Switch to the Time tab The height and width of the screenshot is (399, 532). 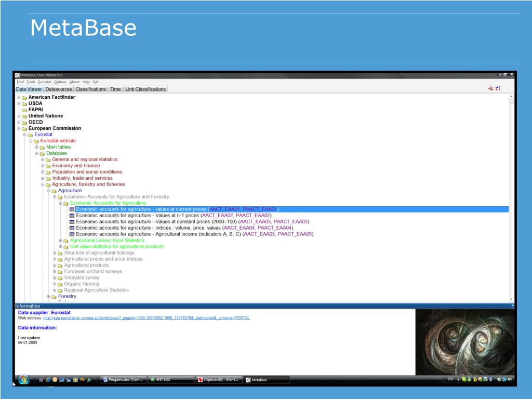115,89
